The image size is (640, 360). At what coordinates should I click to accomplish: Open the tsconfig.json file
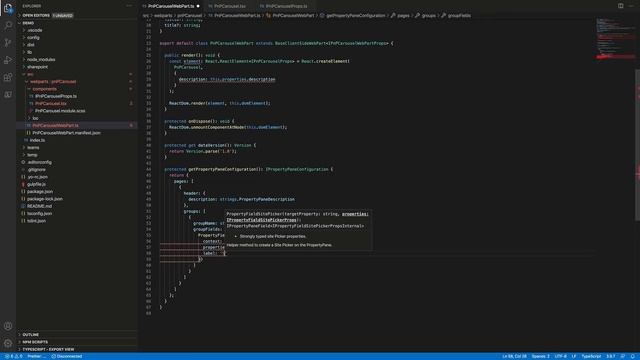tap(40, 214)
